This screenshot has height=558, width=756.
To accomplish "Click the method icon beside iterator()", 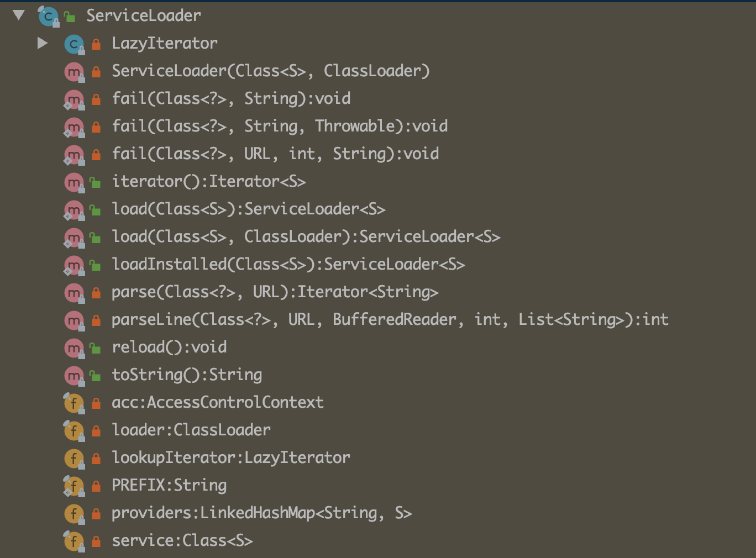I will [x=74, y=181].
